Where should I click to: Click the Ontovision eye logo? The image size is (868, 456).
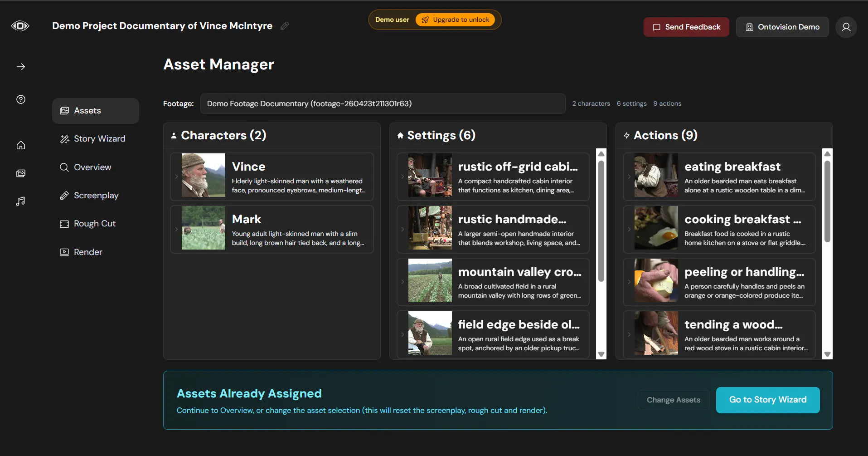coord(20,26)
